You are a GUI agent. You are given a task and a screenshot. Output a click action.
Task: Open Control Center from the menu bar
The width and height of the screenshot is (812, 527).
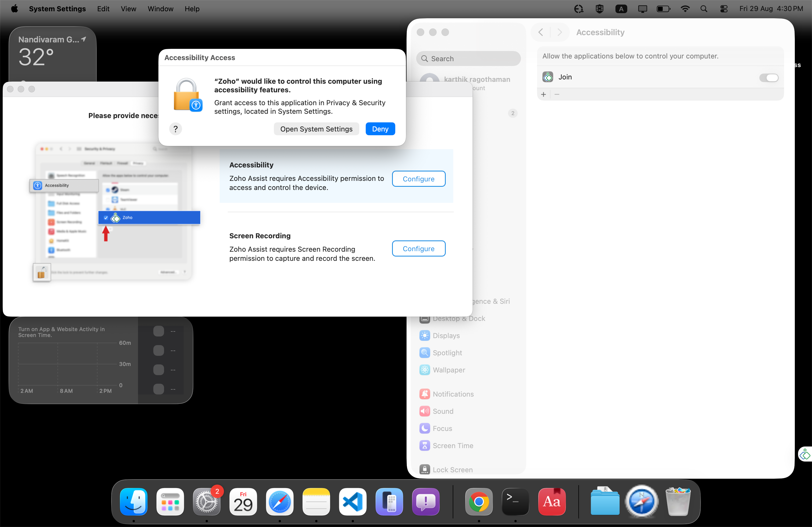coord(724,9)
